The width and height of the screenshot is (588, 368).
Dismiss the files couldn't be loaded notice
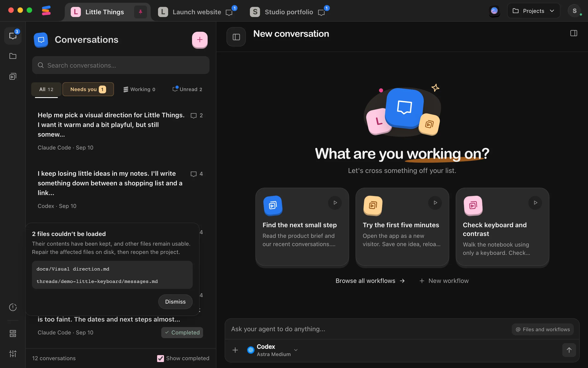[x=175, y=302]
